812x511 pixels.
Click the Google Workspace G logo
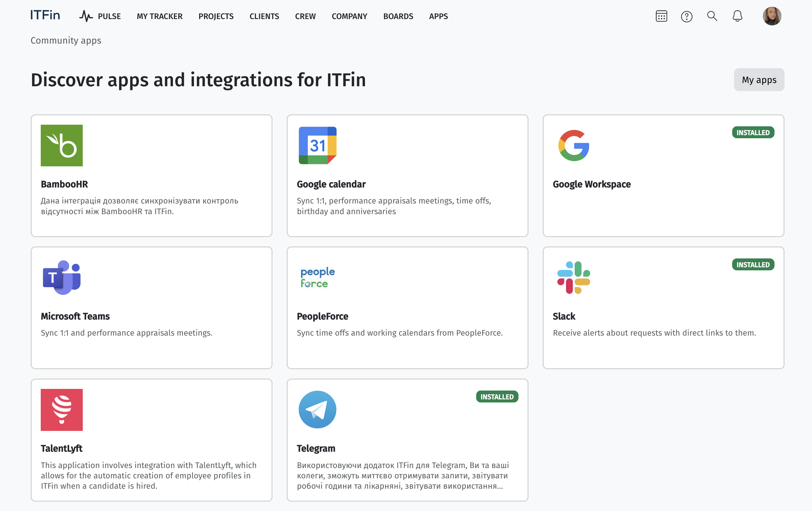coord(573,146)
